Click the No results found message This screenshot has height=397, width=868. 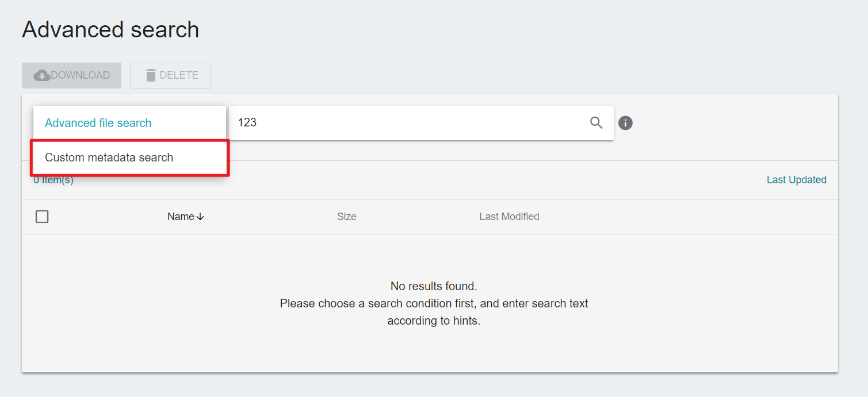[x=434, y=286]
